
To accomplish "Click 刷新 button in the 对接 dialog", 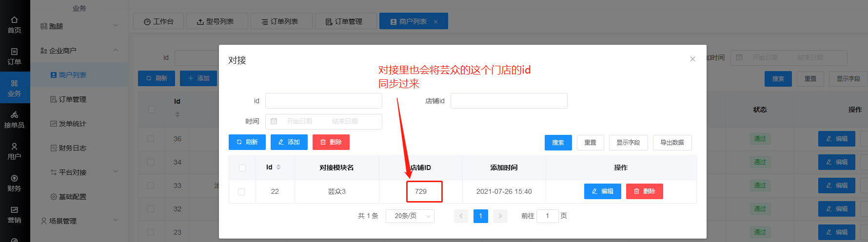I will pos(247,142).
